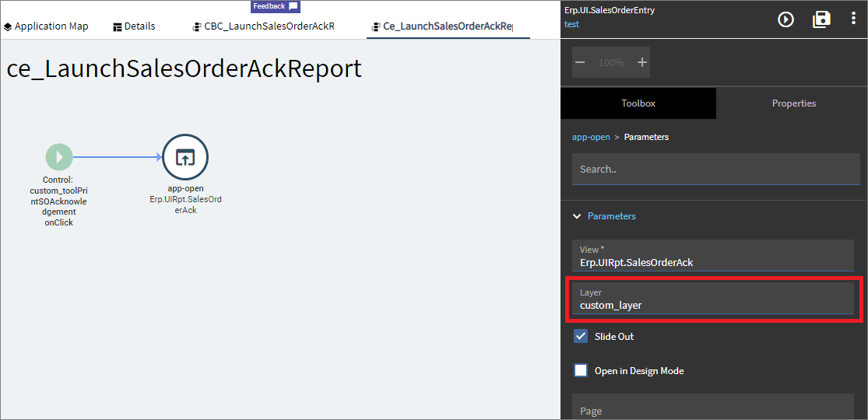Viewport: 868px width, 420px height.
Task: Click the Page input field
Action: click(x=713, y=407)
